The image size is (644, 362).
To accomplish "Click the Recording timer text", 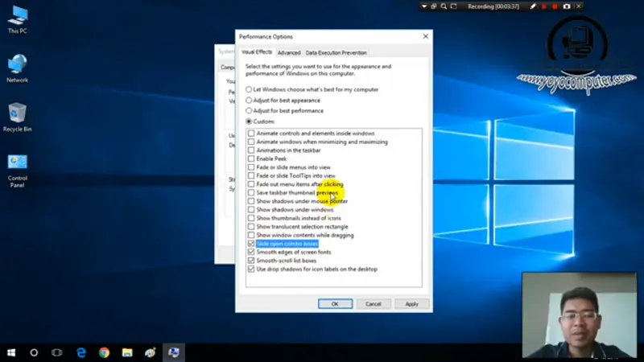I will [493, 6].
